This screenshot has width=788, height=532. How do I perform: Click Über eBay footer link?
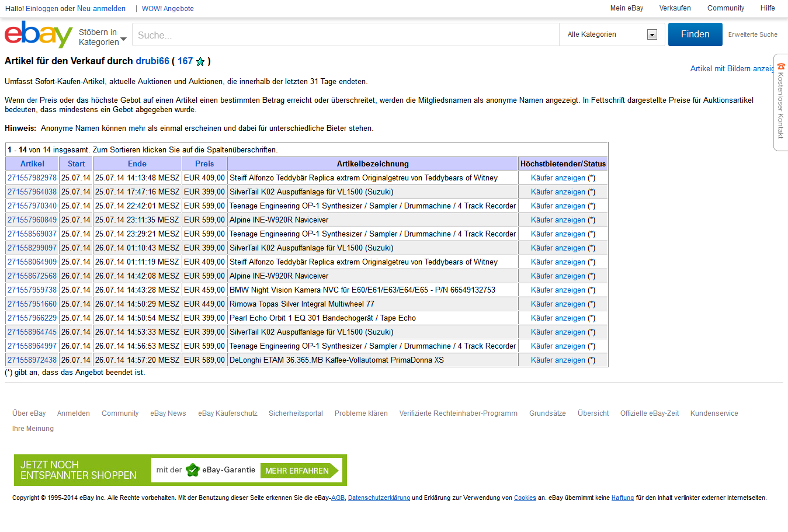click(x=29, y=413)
